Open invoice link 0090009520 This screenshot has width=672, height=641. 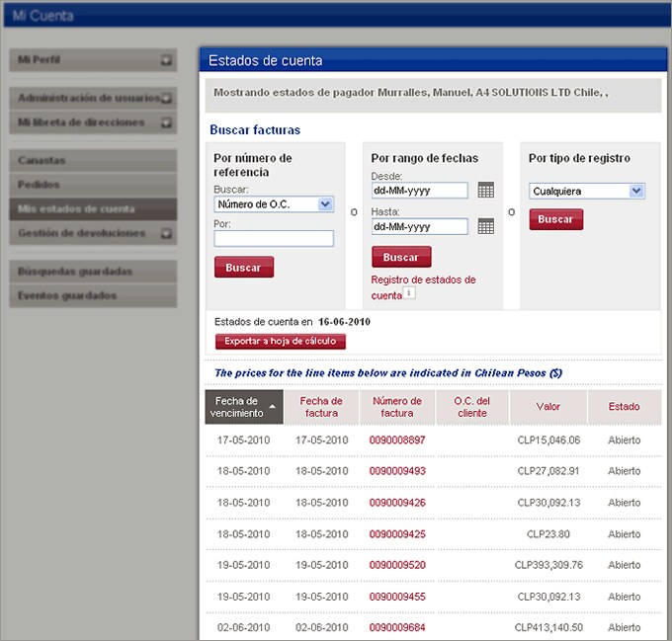[x=397, y=565]
